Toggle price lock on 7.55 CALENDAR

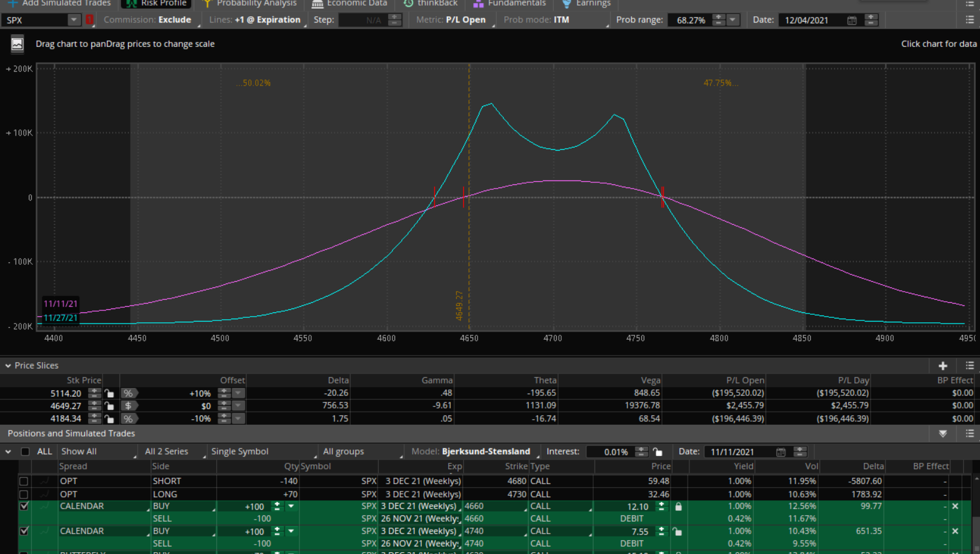pos(677,532)
